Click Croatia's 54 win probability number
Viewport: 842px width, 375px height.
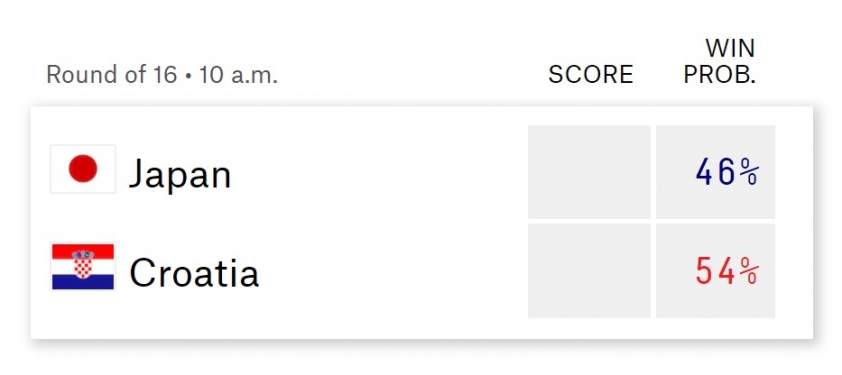tap(715, 271)
